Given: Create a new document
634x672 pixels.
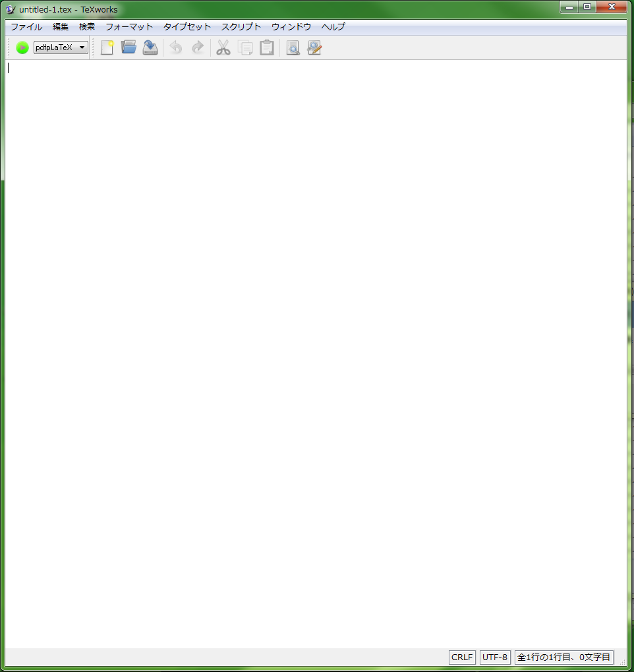Looking at the screenshot, I should point(107,47).
